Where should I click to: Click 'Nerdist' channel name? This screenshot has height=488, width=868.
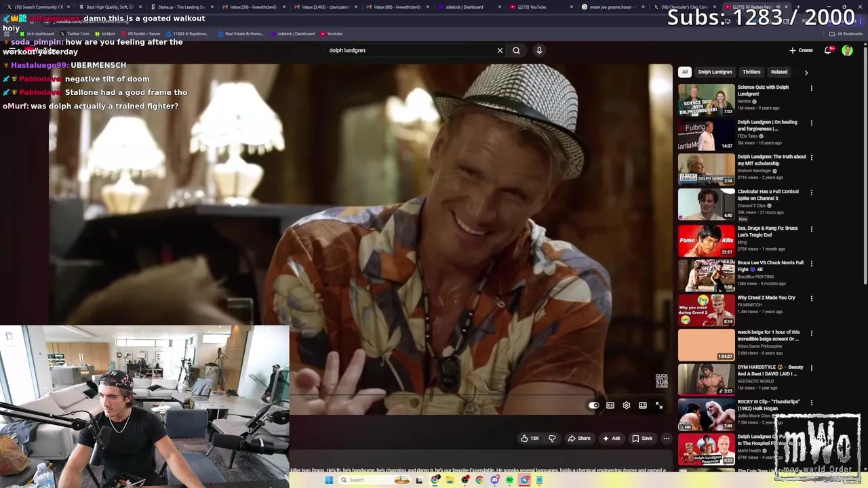745,102
